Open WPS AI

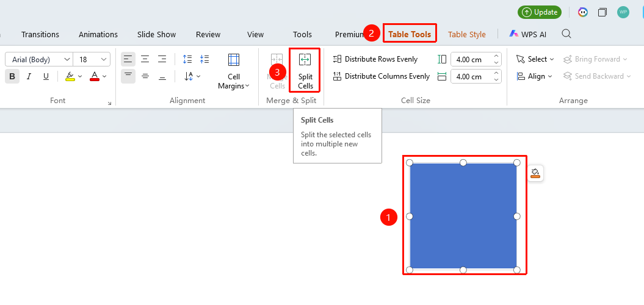click(528, 35)
